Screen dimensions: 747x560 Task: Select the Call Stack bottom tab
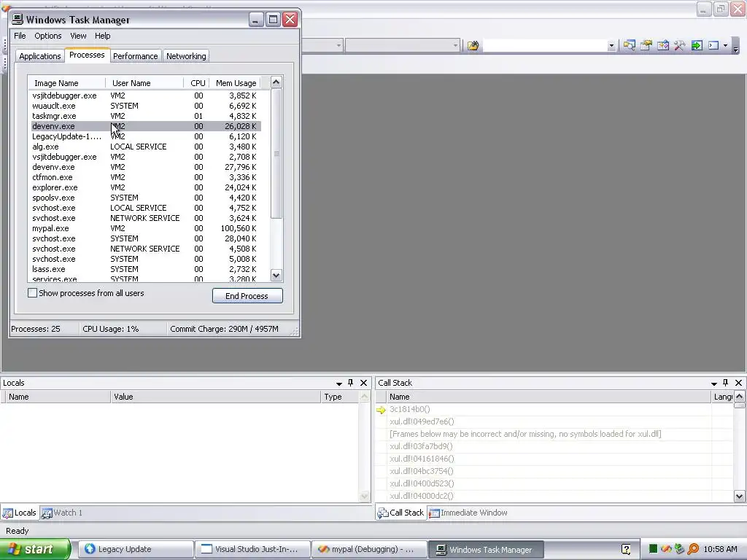[400, 513]
